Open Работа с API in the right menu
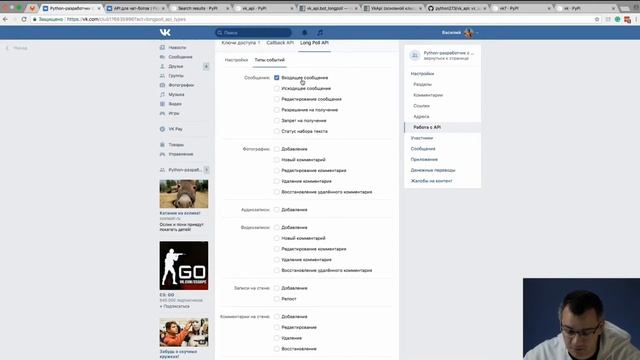Image resolution: width=640 pixels, height=360 pixels. (427, 127)
